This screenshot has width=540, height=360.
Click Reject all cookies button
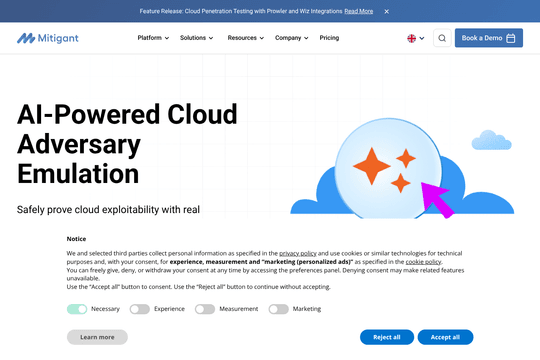coord(387,337)
